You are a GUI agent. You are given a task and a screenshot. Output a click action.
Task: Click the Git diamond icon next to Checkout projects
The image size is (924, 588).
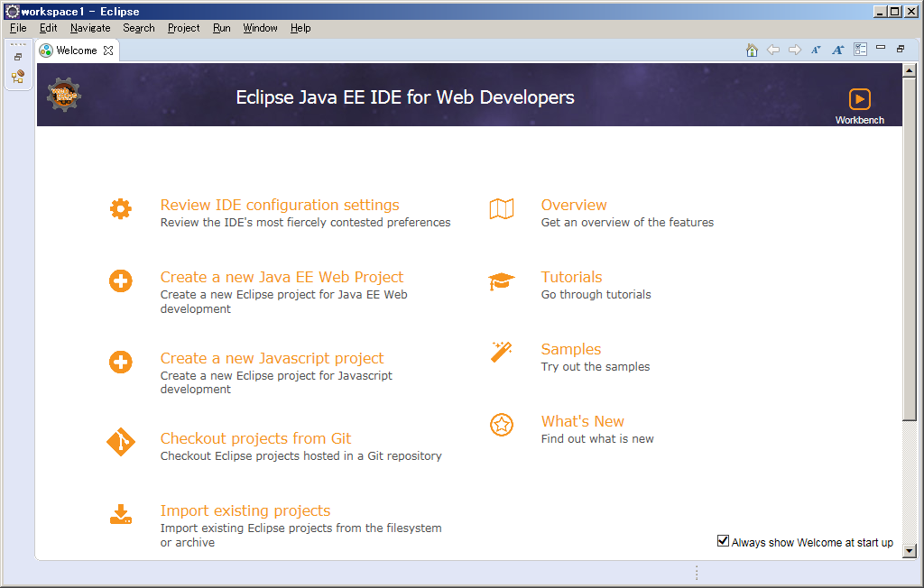[x=121, y=443]
